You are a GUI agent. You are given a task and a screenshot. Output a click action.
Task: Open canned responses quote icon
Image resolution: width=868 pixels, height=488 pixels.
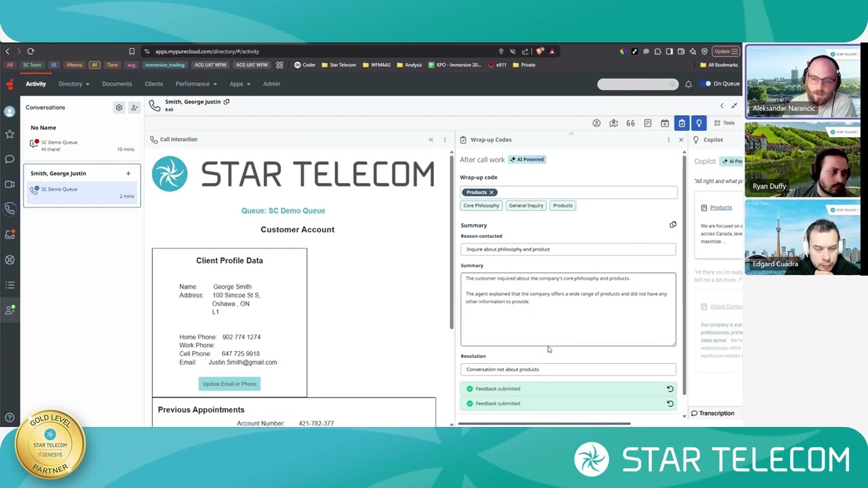click(631, 123)
